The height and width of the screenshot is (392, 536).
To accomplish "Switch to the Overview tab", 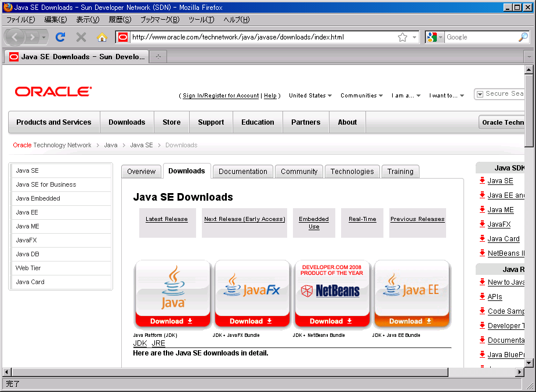I will (141, 172).
